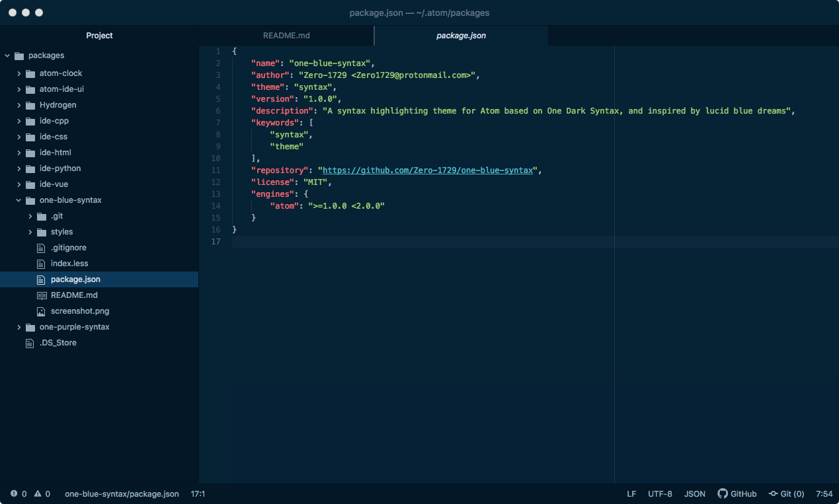Open README.md file name in tree view
839x504 pixels.
(x=74, y=295)
